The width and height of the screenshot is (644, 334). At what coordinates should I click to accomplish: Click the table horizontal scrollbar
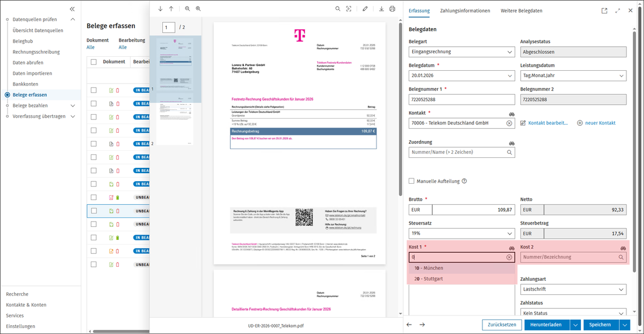pyautogui.click(x=121, y=331)
